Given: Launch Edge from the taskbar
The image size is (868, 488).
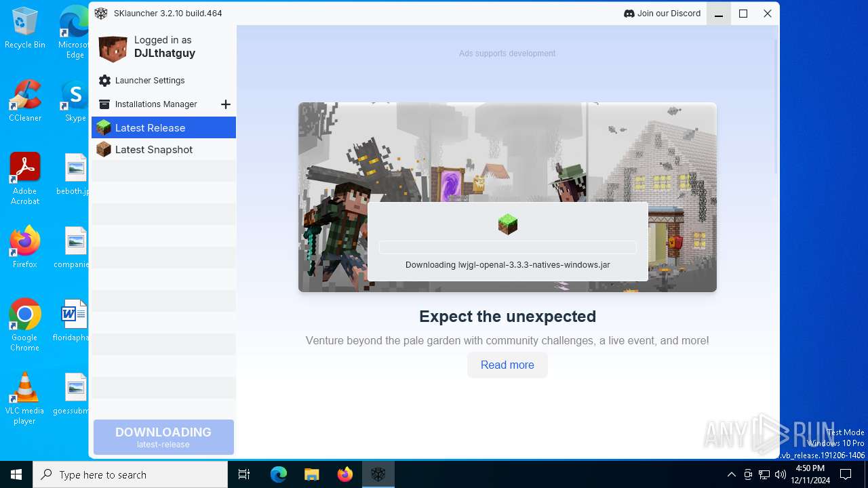Looking at the screenshot, I should click(x=279, y=474).
